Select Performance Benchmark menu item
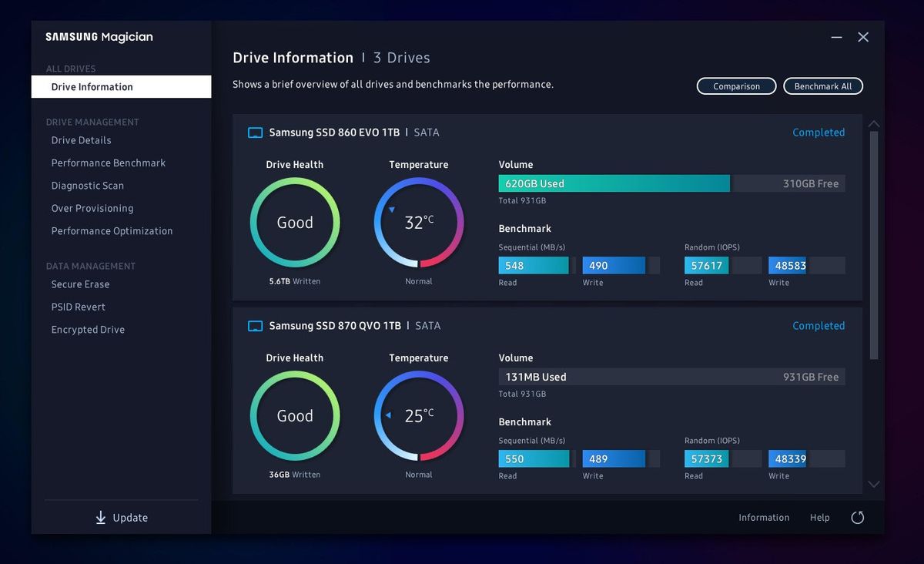Image resolution: width=924 pixels, height=564 pixels. 108,163
